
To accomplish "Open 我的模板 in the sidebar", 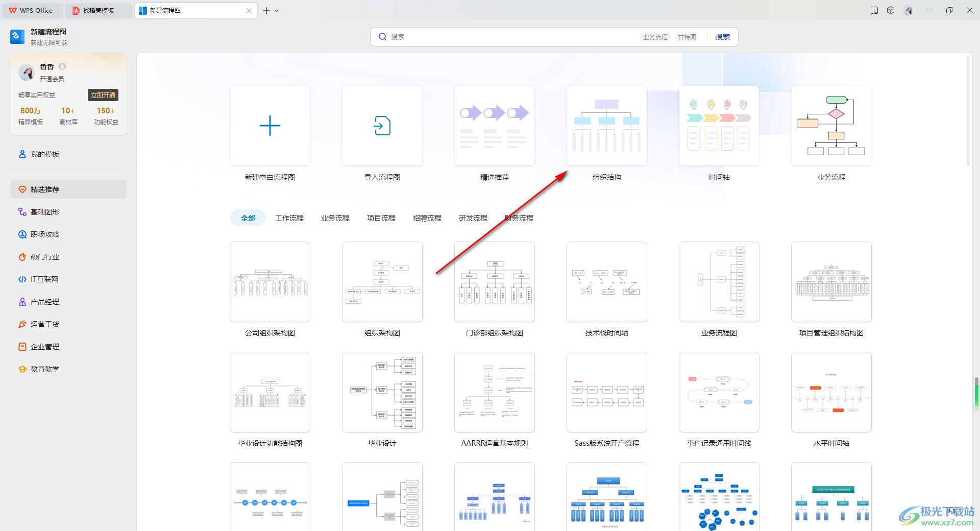I will click(x=68, y=154).
